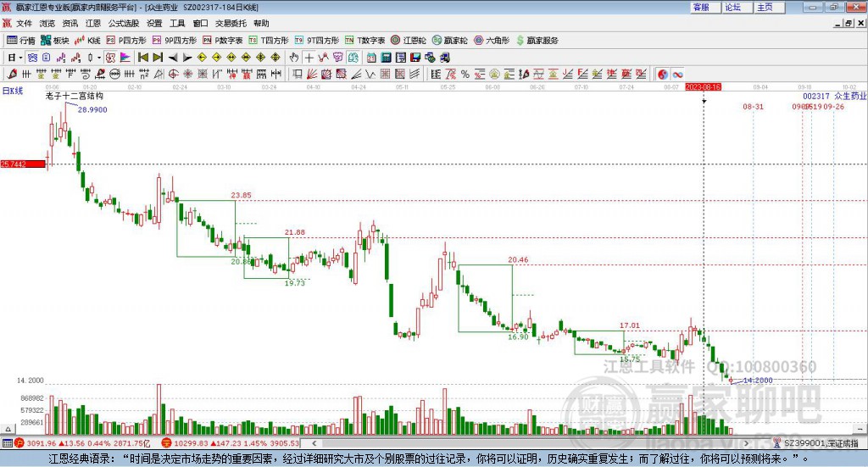The image size is (868, 467).
Task: Click the 002317 众生药业 stock label
Action: click(835, 97)
